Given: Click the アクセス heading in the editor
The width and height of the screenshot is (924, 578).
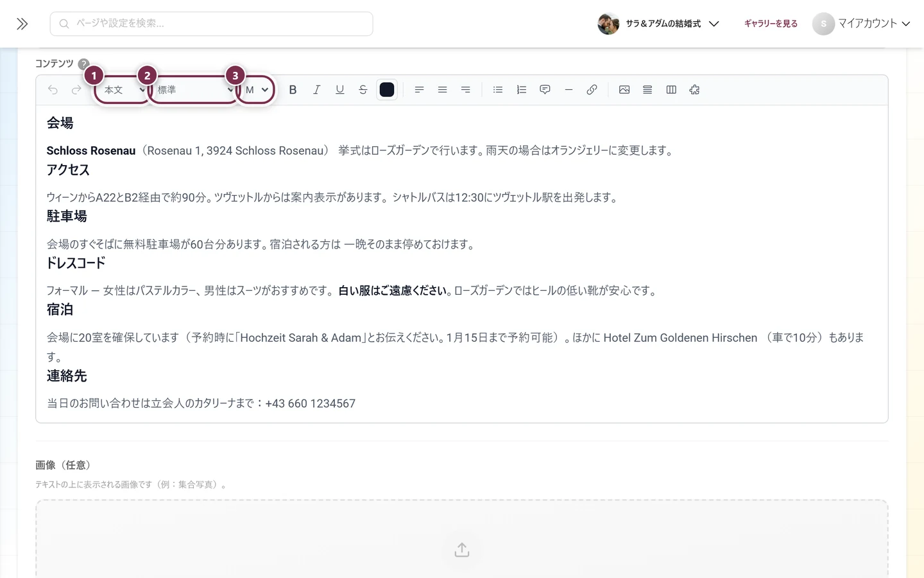Looking at the screenshot, I should point(68,170).
